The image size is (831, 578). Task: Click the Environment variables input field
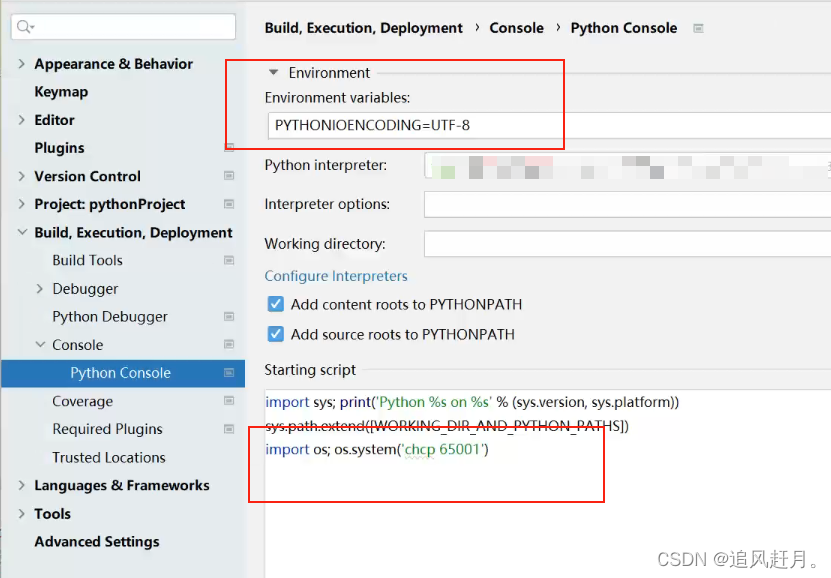tap(549, 126)
